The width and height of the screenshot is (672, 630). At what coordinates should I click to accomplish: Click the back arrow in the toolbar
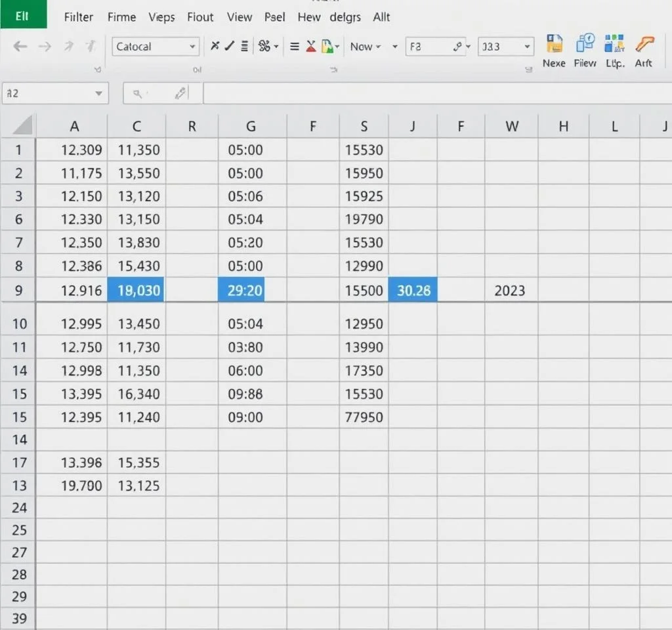coord(20,47)
